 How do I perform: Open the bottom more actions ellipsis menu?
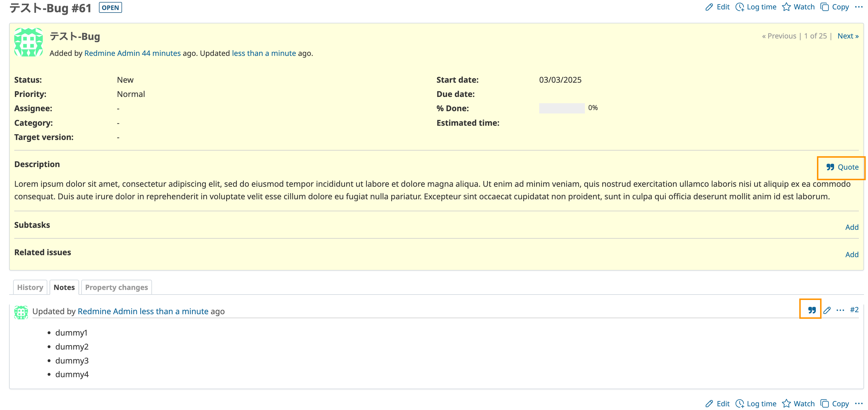tap(859, 403)
